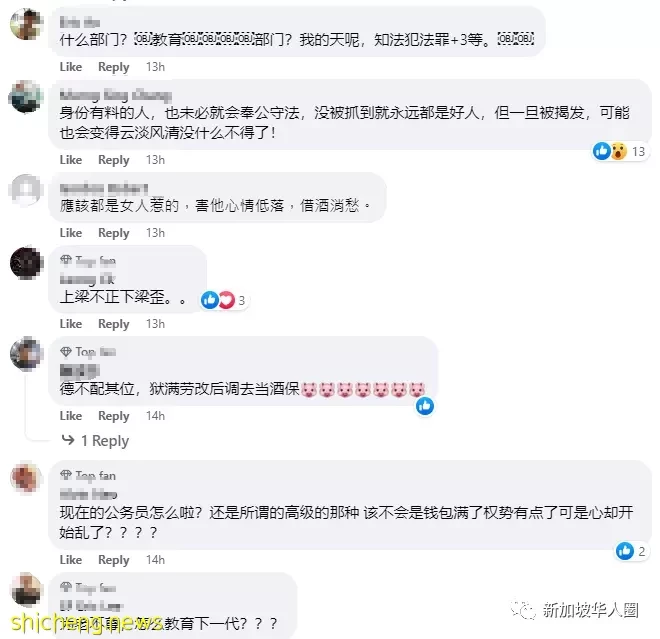660x639 pixels.
Task: Like the 什么部门 comment
Action: point(71,67)
